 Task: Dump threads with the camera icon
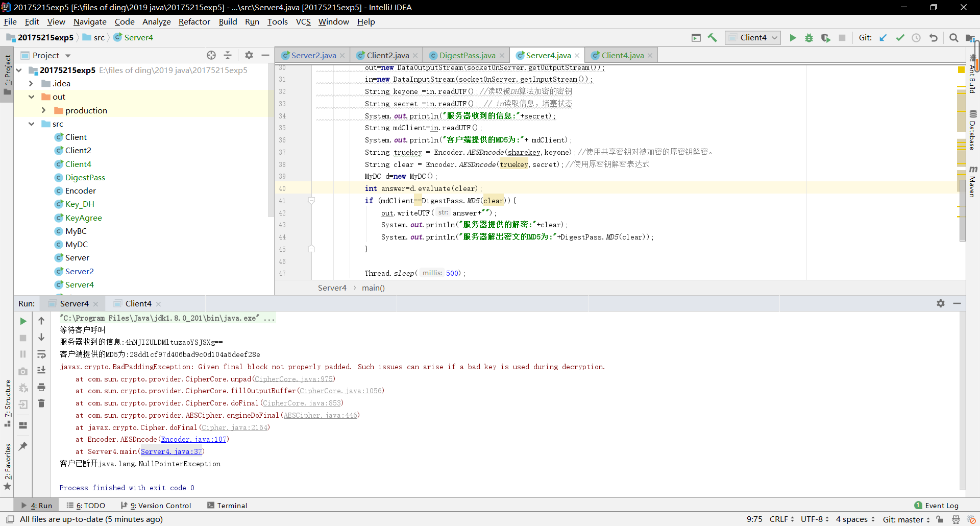pyautogui.click(x=23, y=371)
